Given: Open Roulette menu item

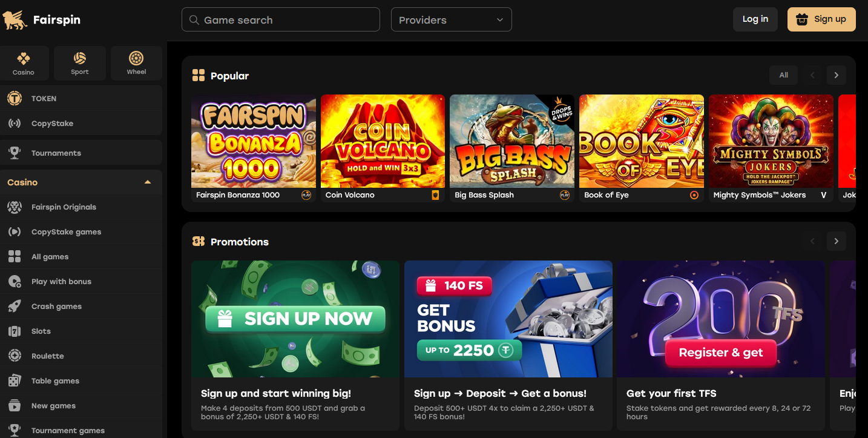Looking at the screenshot, I should [x=81, y=356].
